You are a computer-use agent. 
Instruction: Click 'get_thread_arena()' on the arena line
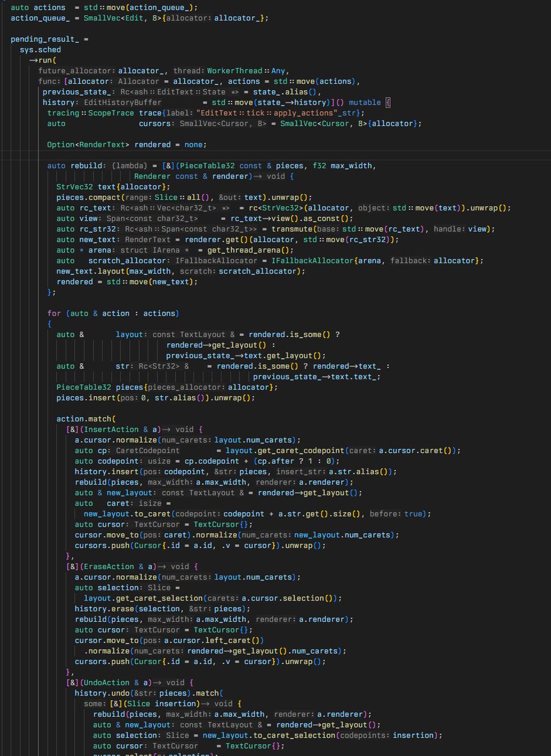[x=248, y=250]
